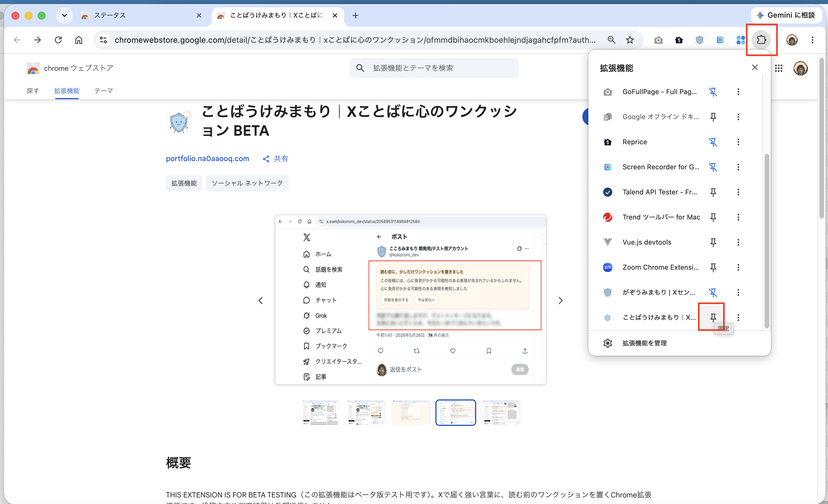Click the 拡張機能 category chip

184,183
